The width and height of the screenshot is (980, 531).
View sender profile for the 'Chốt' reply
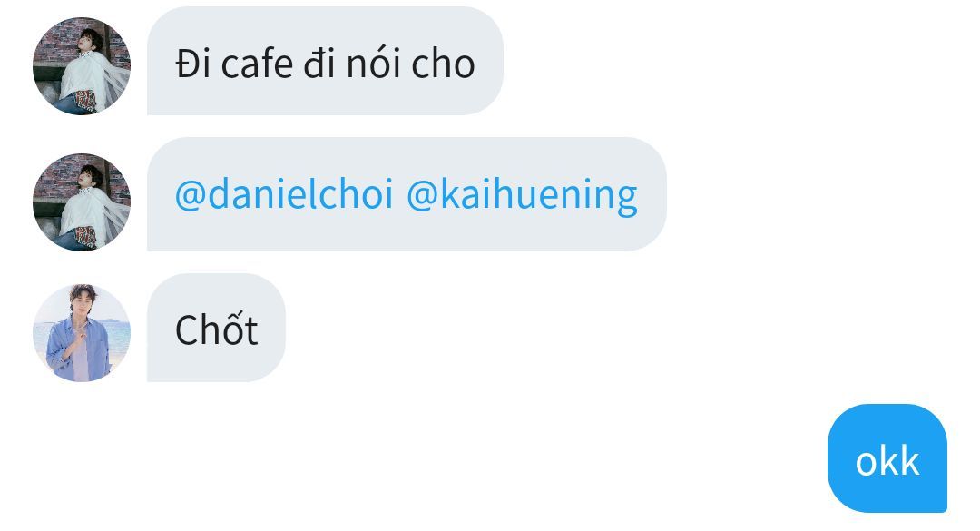pos(82,333)
